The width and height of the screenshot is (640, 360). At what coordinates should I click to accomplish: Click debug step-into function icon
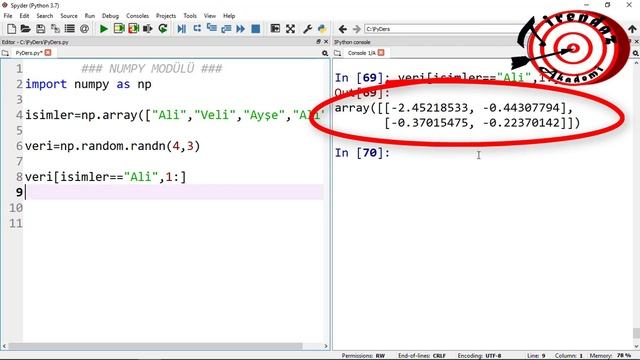pyautogui.click(x=211, y=29)
